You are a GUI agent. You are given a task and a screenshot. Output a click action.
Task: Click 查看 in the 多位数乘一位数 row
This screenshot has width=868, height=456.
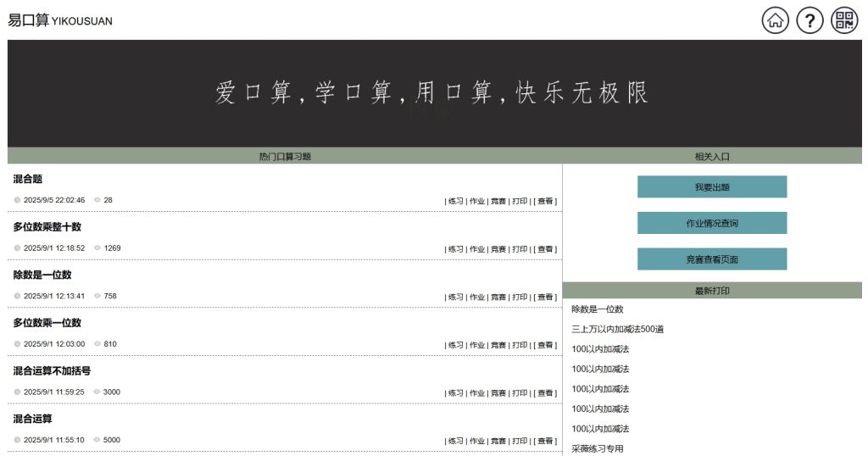click(545, 345)
